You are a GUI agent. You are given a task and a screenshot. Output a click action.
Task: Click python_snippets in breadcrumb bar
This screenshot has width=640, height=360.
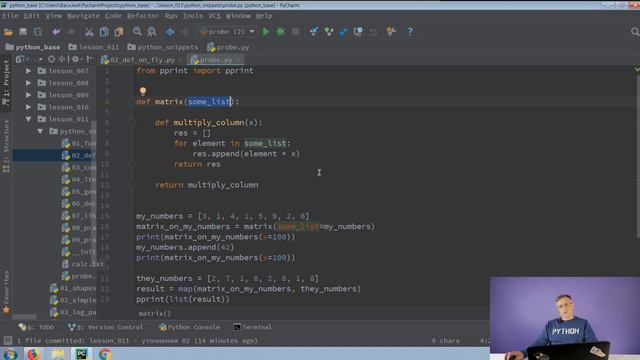coord(162,47)
